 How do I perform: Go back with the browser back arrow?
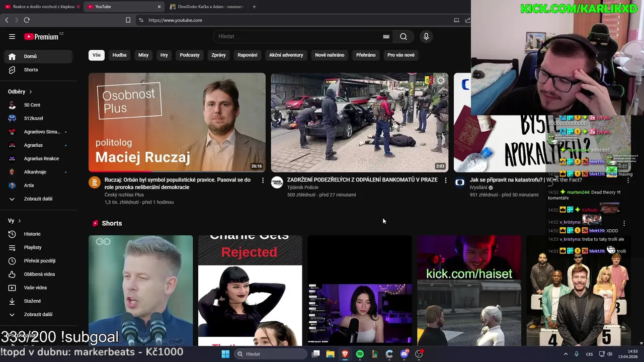pyautogui.click(x=7, y=20)
